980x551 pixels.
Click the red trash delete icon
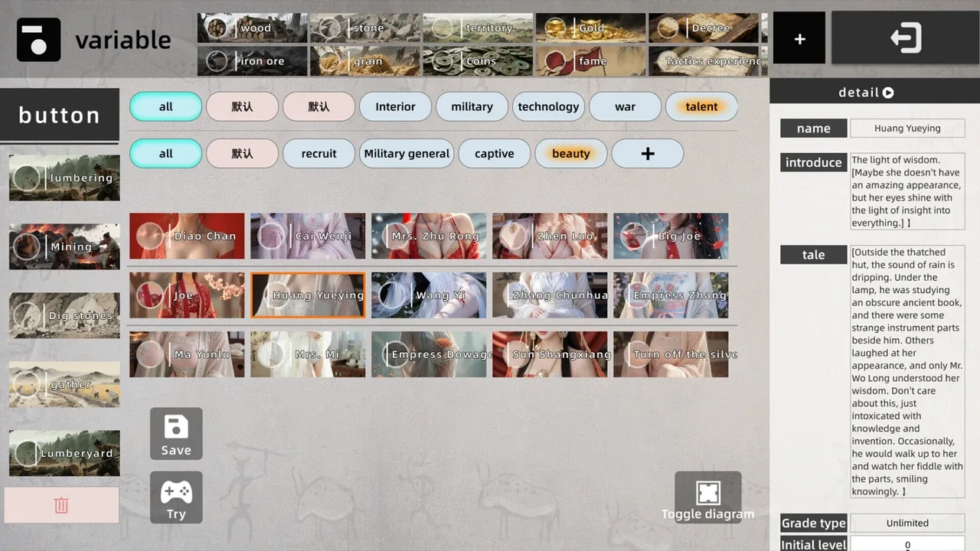tap(61, 506)
